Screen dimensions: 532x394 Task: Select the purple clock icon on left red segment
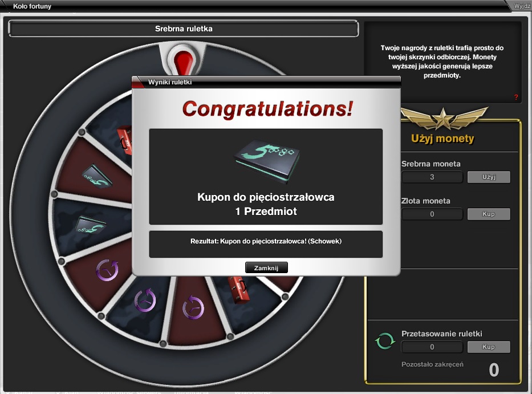pos(107,270)
